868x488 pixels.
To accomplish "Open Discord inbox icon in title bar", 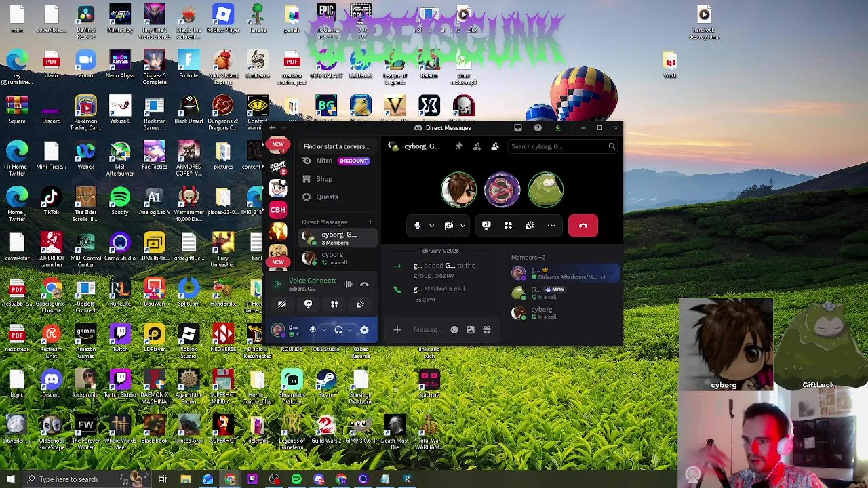I will point(518,128).
